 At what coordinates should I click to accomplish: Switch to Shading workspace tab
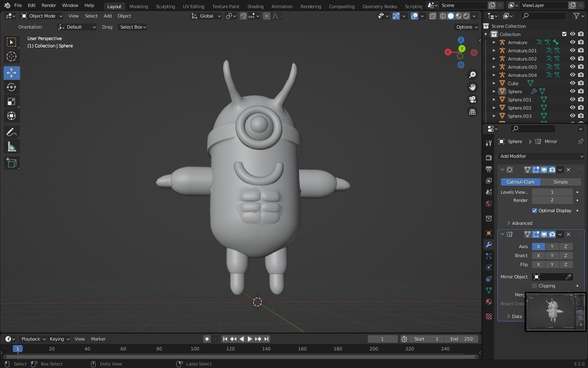pyautogui.click(x=255, y=6)
